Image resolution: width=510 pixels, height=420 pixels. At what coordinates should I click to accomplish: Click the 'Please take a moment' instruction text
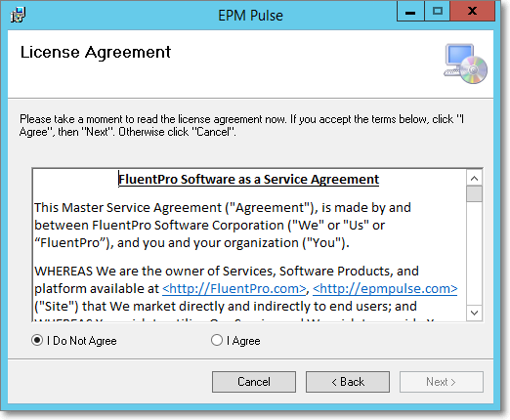[241, 126]
